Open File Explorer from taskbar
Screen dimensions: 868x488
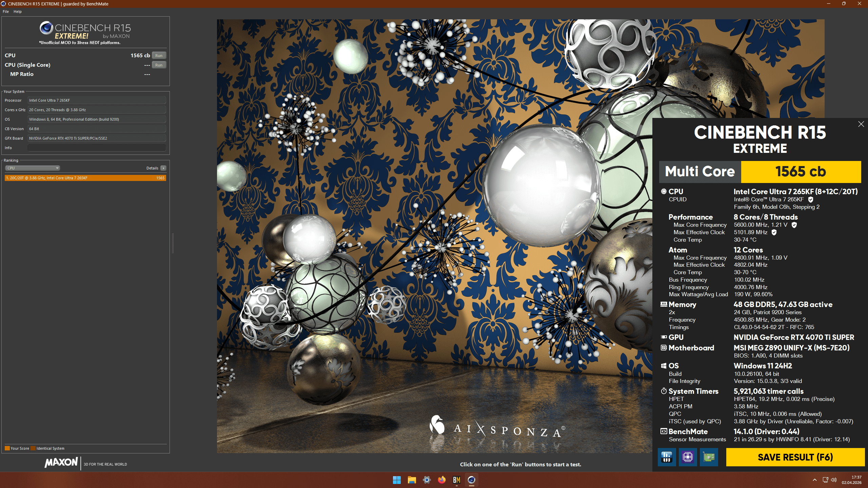[412, 480]
